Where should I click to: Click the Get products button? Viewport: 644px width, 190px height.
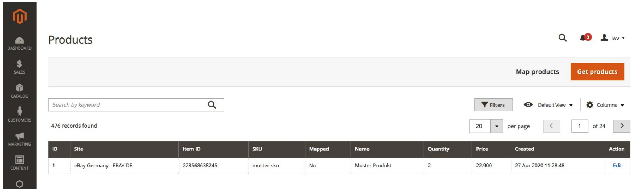tap(597, 72)
